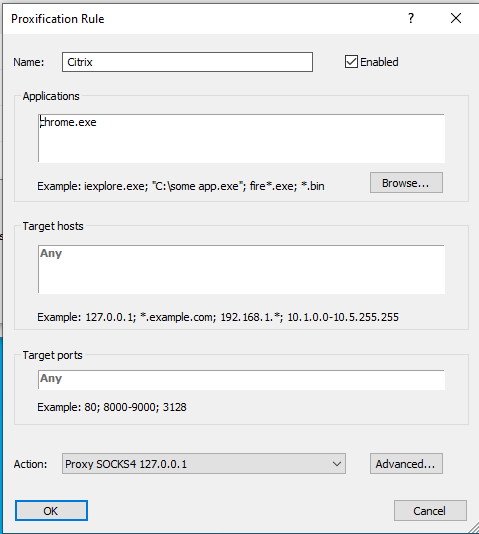Click into the Target hosts box
The height and width of the screenshot is (534, 479).
coord(241,269)
